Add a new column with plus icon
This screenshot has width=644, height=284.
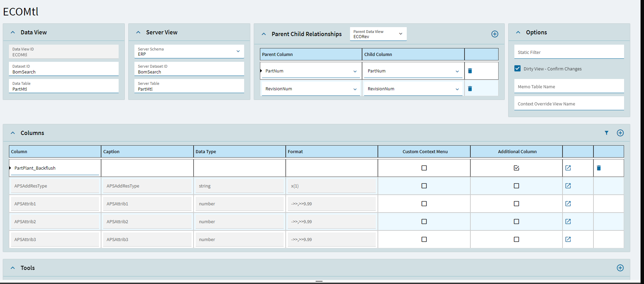coord(620,133)
